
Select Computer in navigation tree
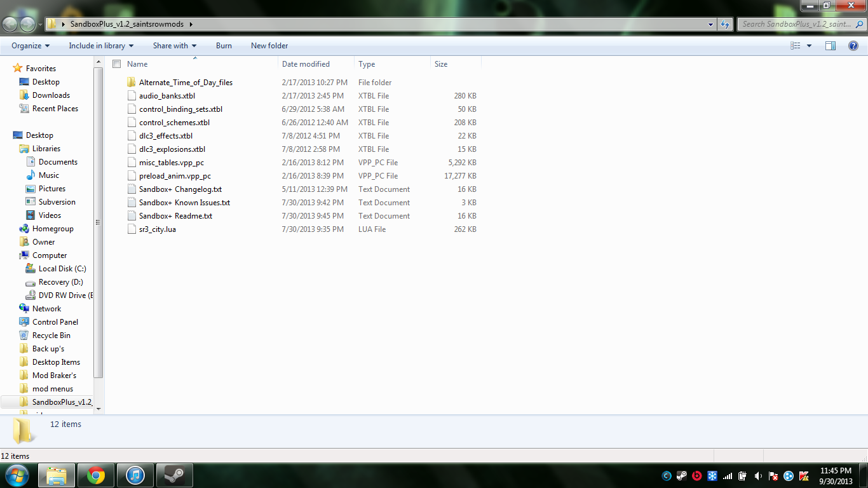coord(50,255)
